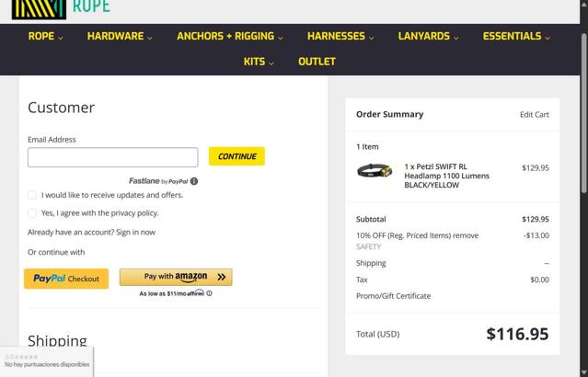Open Edit Cart link
Screen dimensions: 588x377
coord(534,115)
